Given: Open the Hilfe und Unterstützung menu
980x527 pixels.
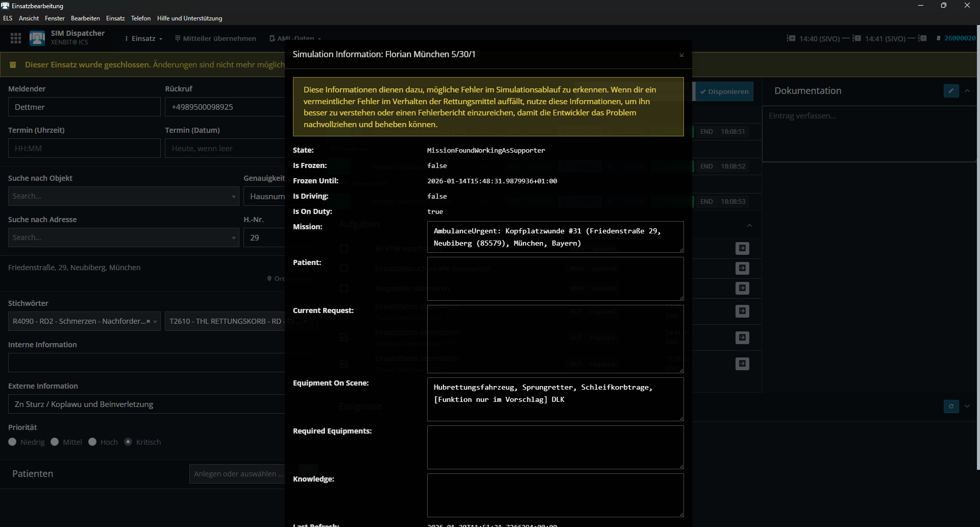Looking at the screenshot, I should (x=189, y=18).
